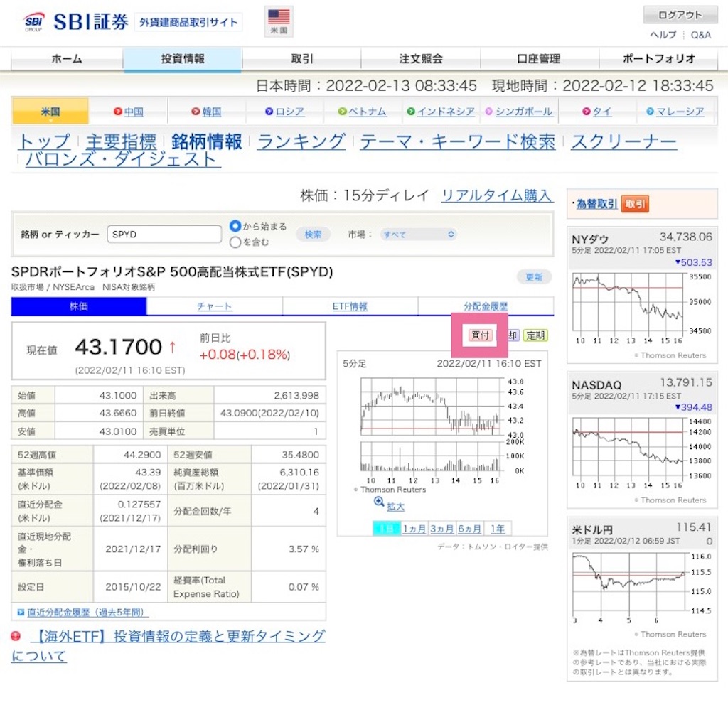Select the から始まる radio button
The image size is (728, 705).
235,226
